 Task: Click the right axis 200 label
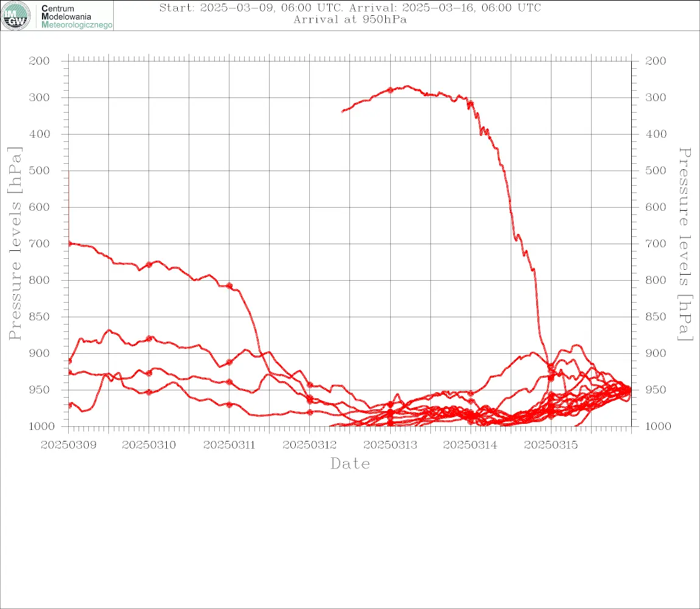(656, 61)
